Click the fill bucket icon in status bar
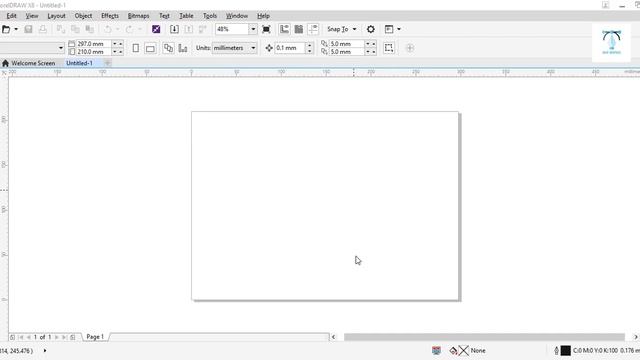 pyautogui.click(x=453, y=351)
